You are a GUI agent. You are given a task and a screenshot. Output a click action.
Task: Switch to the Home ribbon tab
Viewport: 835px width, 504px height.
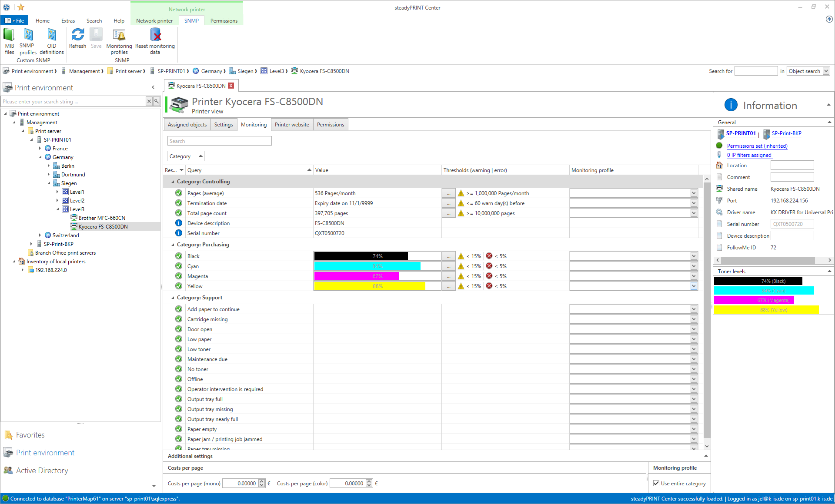point(43,20)
